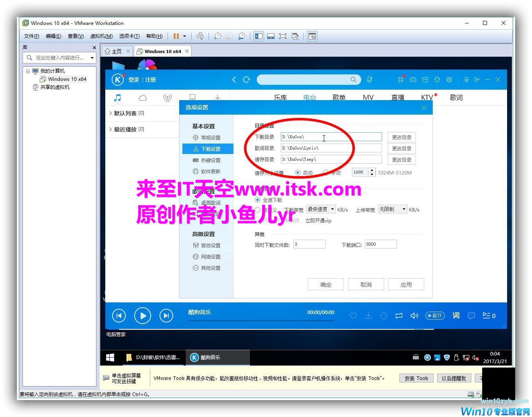This screenshot has height=417, width=532.
Task: Open the 下载带宽 speed dropdown
Action: 321,209
